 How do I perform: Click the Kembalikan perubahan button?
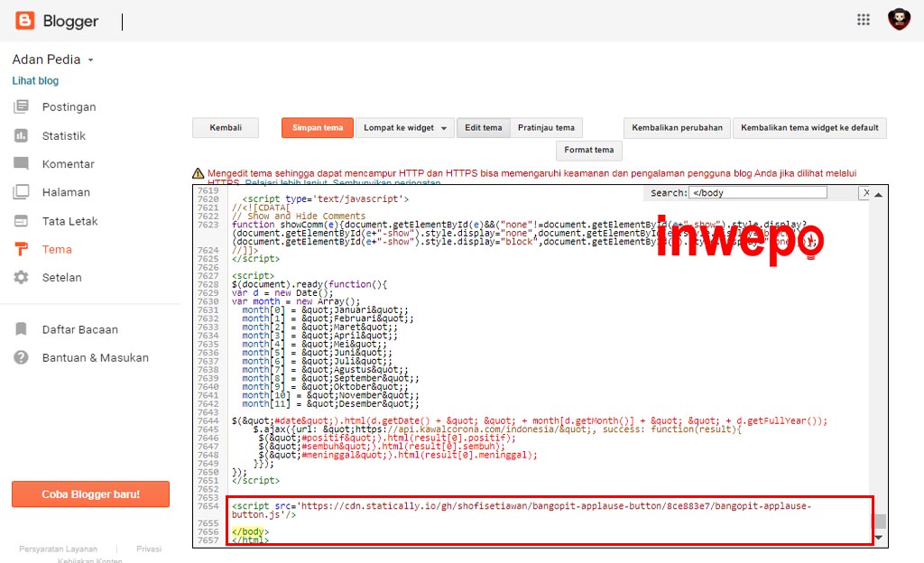point(677,128)
